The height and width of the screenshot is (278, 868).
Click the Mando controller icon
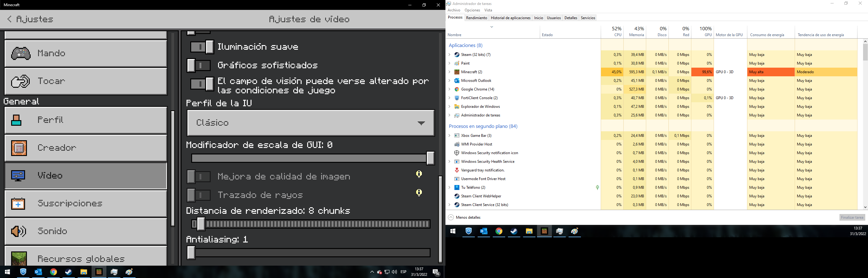tap(20, 53)
